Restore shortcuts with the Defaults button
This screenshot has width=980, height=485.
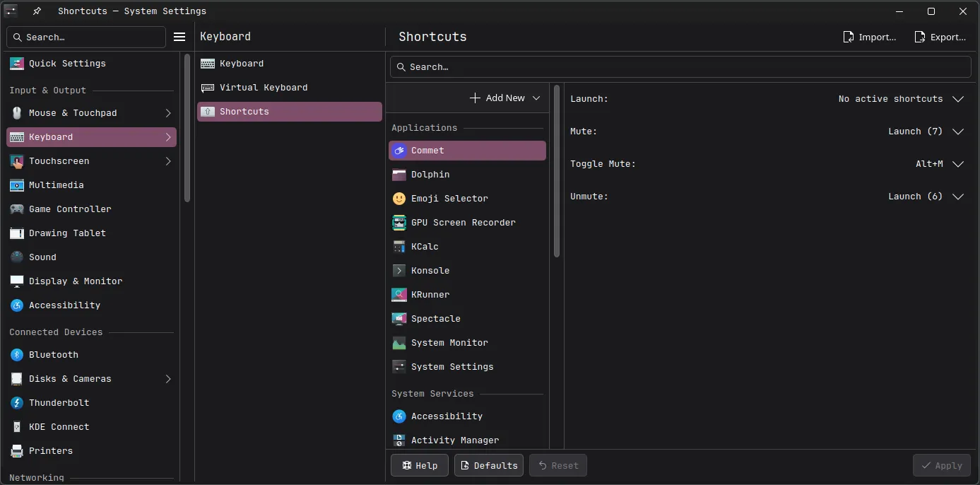click(x=488, y=465)
